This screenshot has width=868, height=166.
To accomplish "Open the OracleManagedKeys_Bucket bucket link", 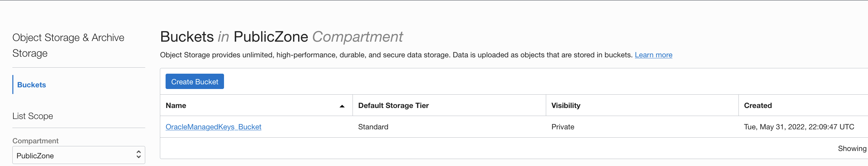I will click(213, 127).
